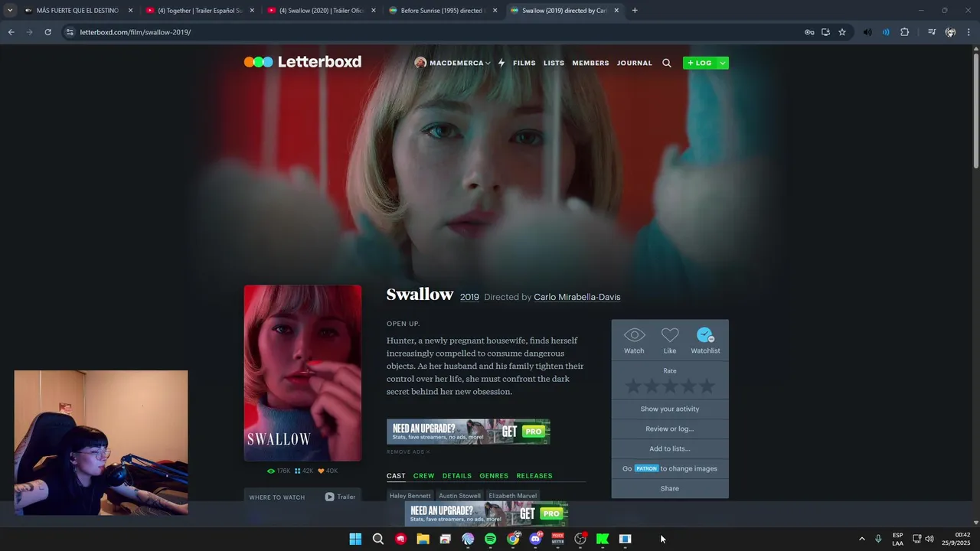Open password manager key icon
Screen dimensions: 980x551
[809, 32]
